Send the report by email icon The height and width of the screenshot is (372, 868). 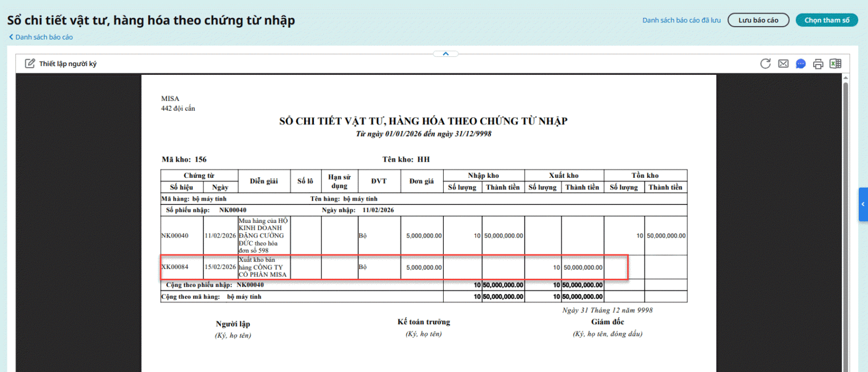783,63
